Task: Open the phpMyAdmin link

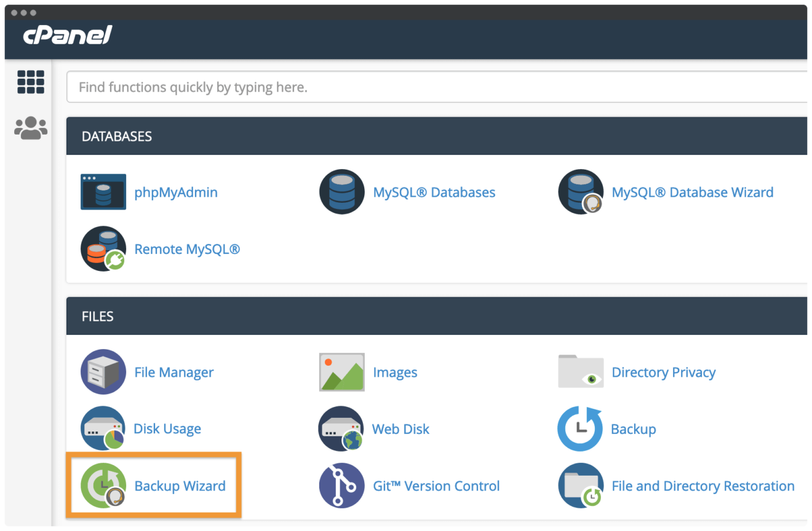Action: [176, 192]
